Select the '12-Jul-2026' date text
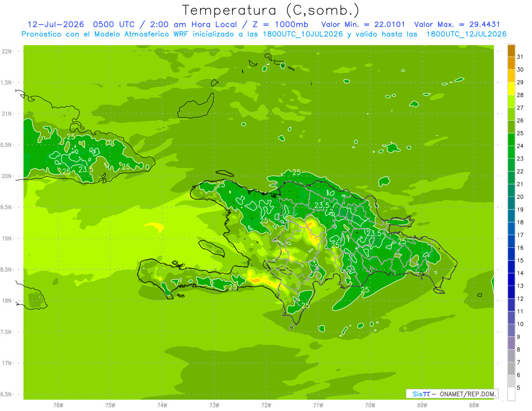This screenshot has height=411, width=532. point(55,24)
